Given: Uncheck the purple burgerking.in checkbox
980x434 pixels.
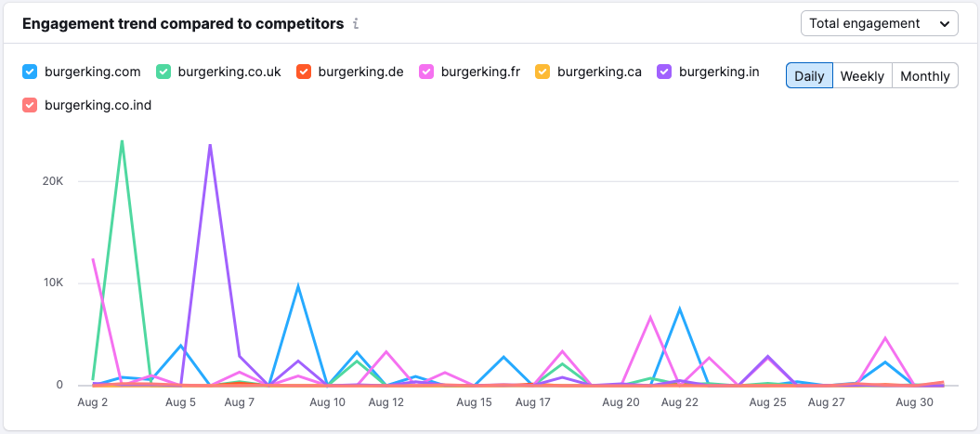Looking at the screenshot, I should coord(664,72).
